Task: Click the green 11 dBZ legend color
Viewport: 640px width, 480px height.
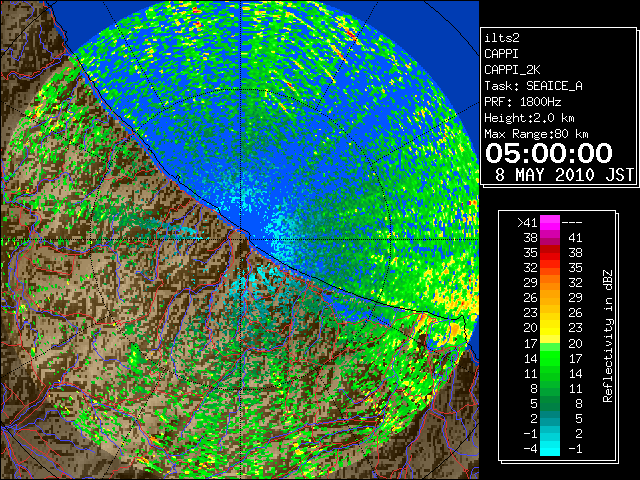Action: 550,373
